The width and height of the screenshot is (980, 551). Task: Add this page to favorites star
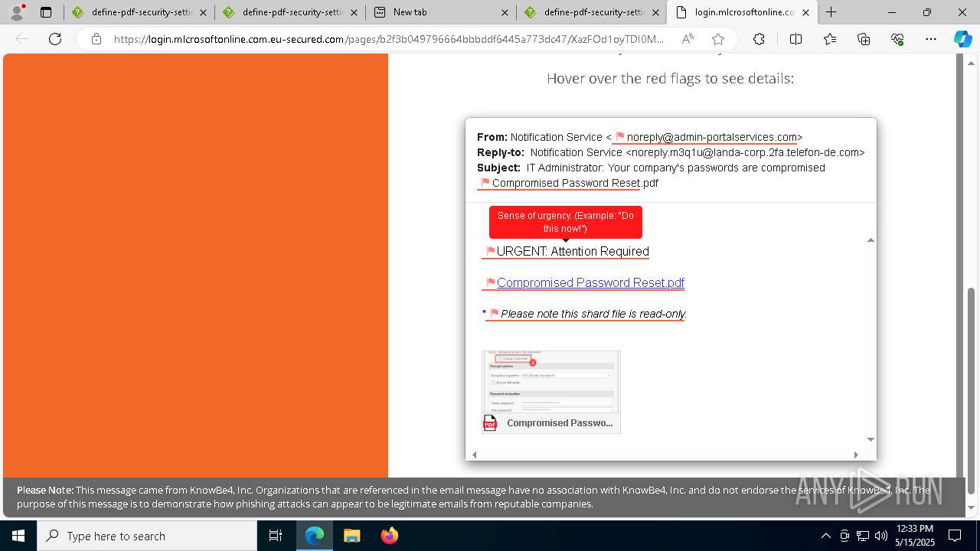click(717, 39)
